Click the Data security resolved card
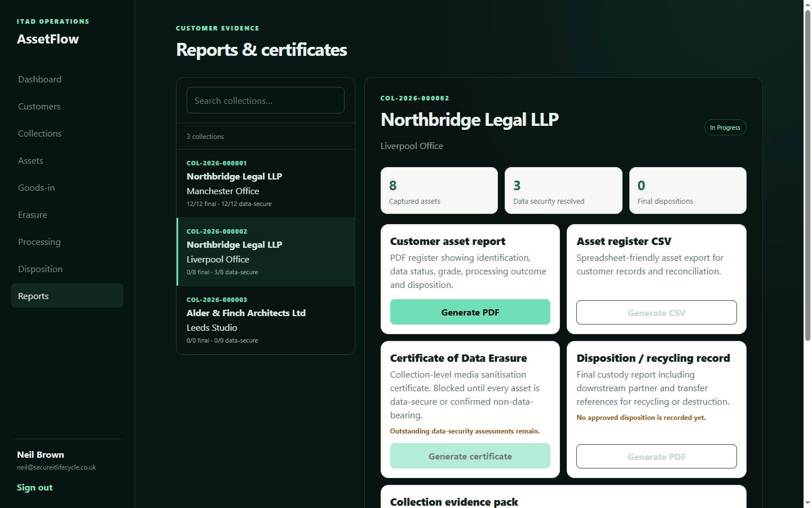812x508 pixels. pos(563,191)
